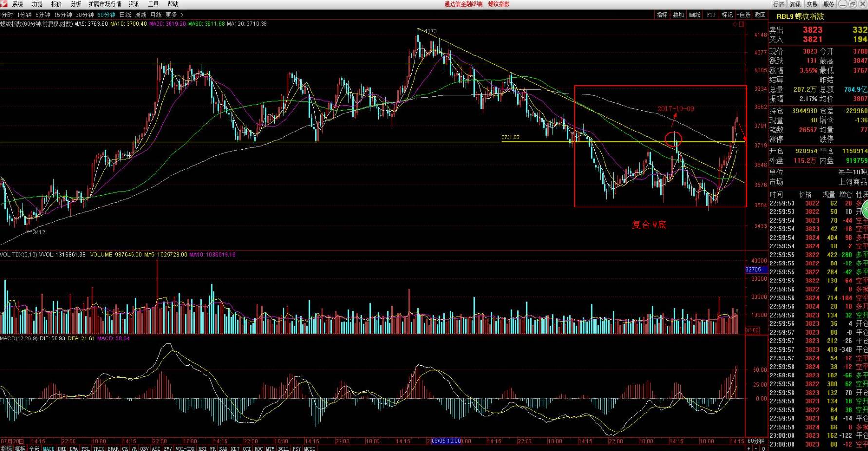Select the DMI indicator

[x=62, y=448]
